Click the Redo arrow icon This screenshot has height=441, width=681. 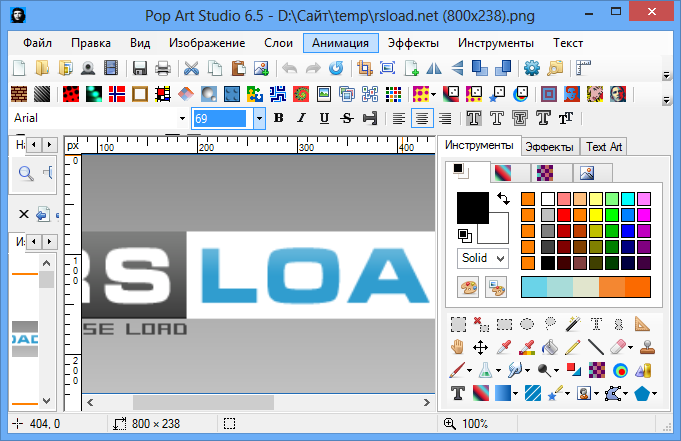313,68
